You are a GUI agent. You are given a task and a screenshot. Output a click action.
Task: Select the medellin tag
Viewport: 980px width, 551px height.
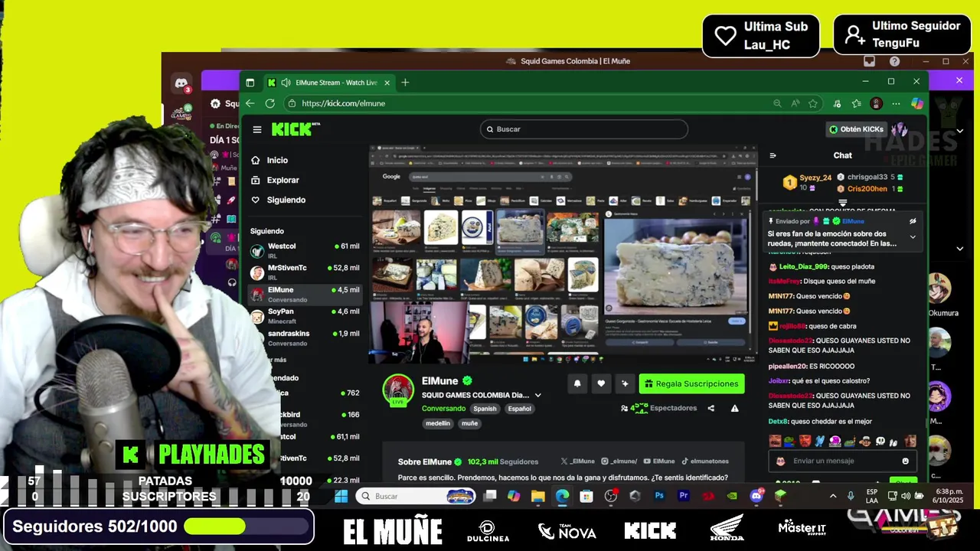click(x=438, y=423)
